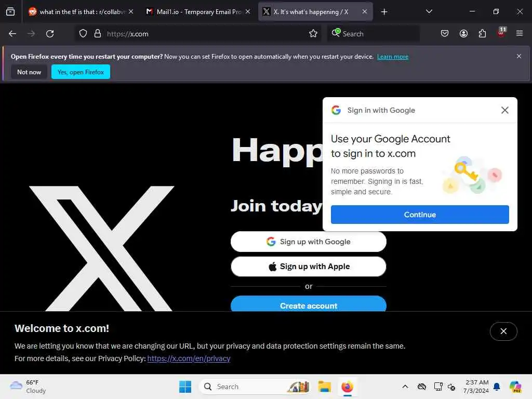532x399 pixels.
Task: Open the Windows Start menu
Action: tap(185, 387)
